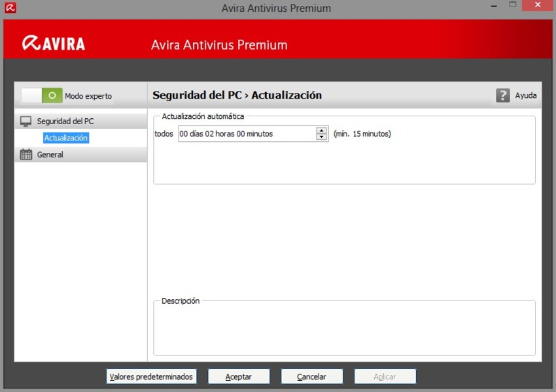The image size is (556, 392).
Task: Click the monitor icon beside Seguridad del PC
Action: click(26, 122)
